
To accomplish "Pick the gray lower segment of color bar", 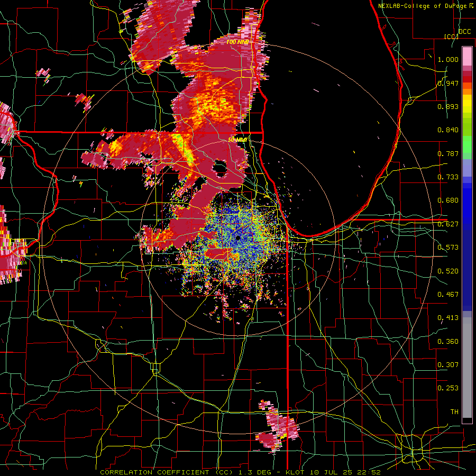I will tap(467, 368).
